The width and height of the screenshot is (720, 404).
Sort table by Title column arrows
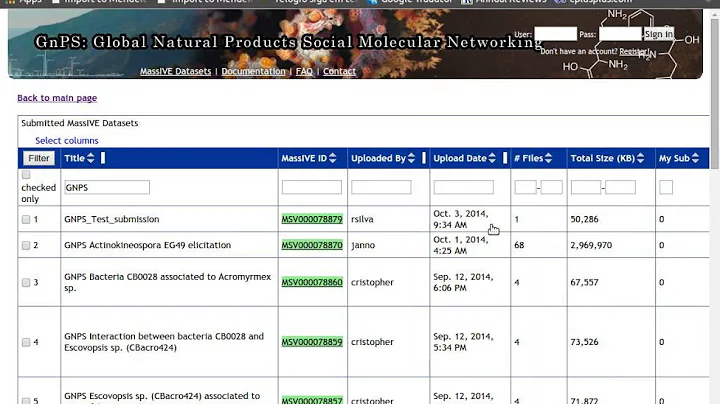[x=90, y=158]
